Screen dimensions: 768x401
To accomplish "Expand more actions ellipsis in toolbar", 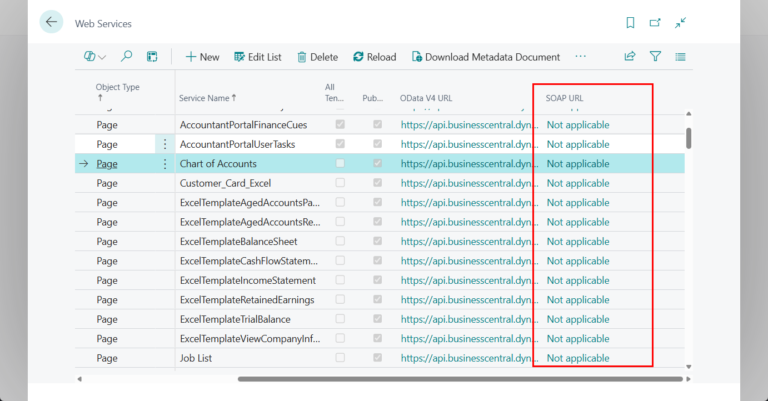I will 580,57.
